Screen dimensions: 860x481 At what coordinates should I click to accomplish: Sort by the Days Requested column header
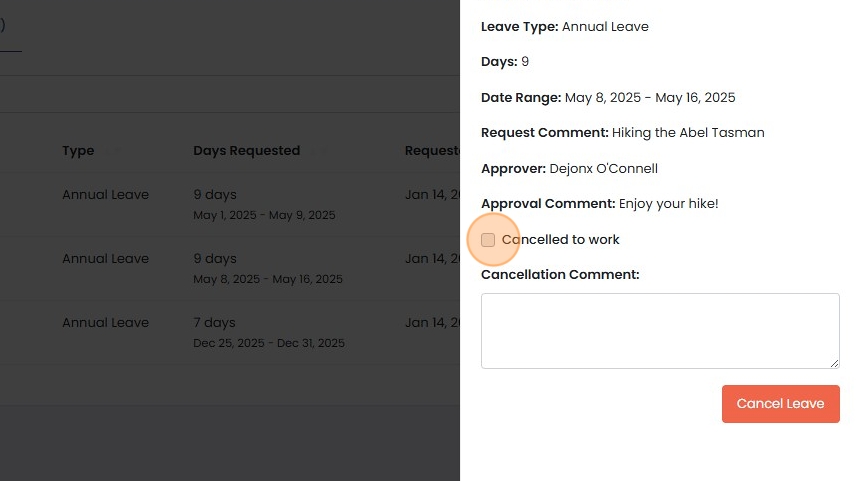click(x=246, y=151)
